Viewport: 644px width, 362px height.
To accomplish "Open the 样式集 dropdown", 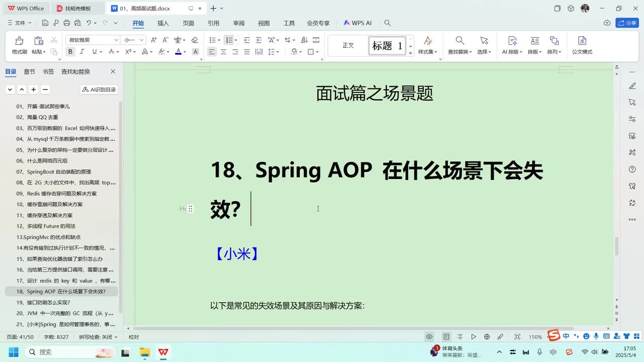I will [x=428, y=52].
